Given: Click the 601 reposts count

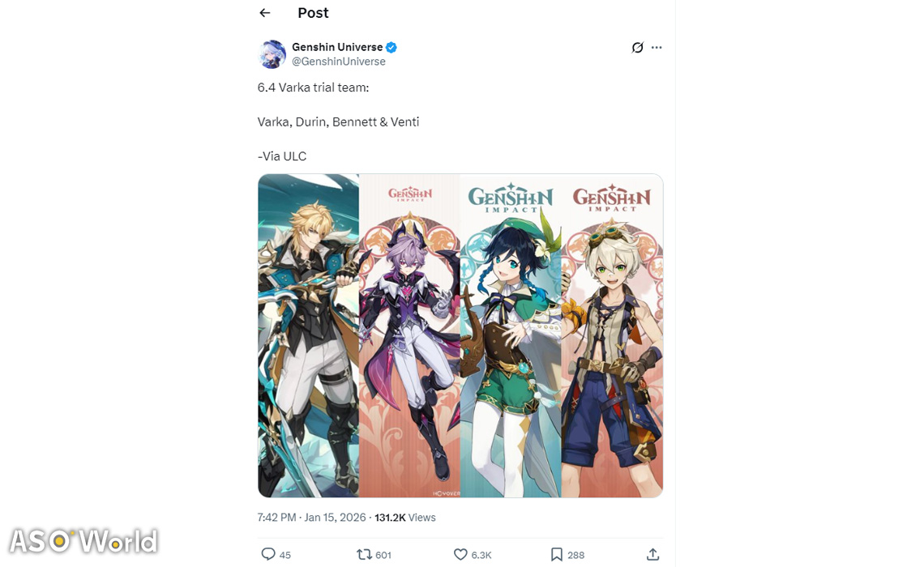Looking at the screenshot, I should [383, 555].
